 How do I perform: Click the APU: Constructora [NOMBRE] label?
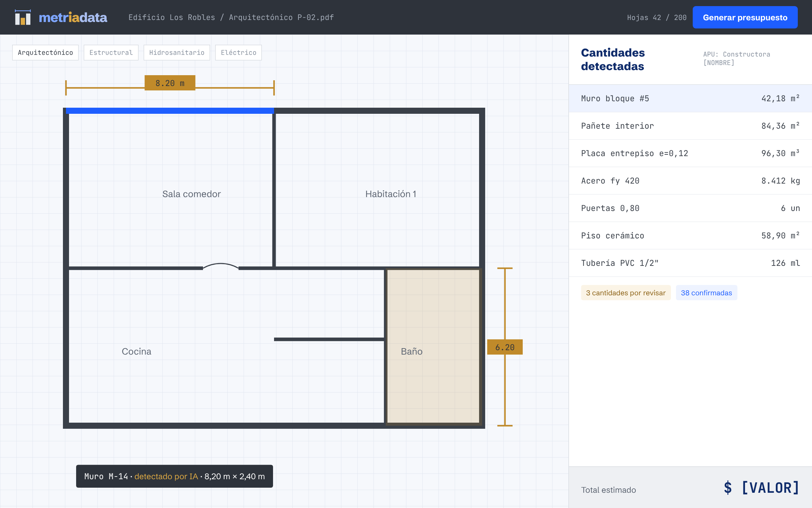(736, 58)
